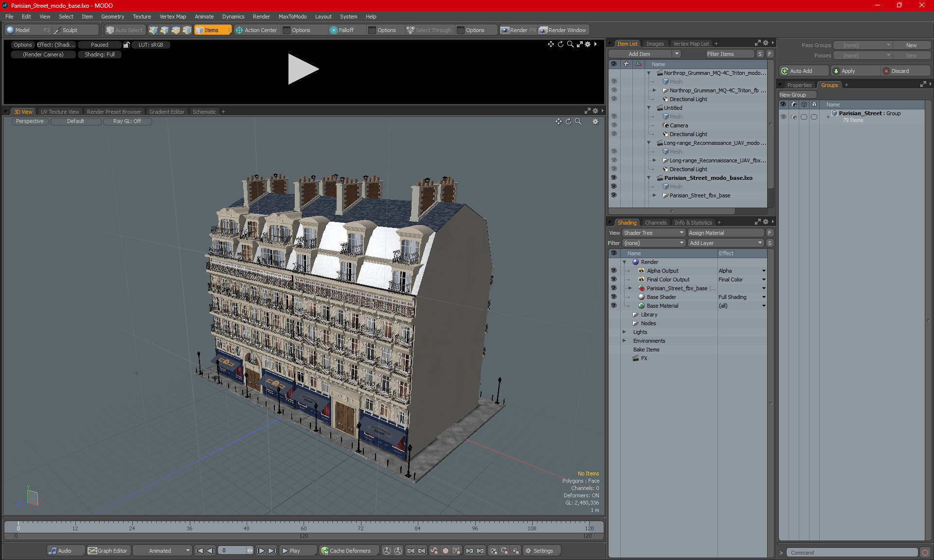The width and height of the screenshot is (934, 560).
Task: Click the 3D viewport rotate icon
Action: coord(568,122)
